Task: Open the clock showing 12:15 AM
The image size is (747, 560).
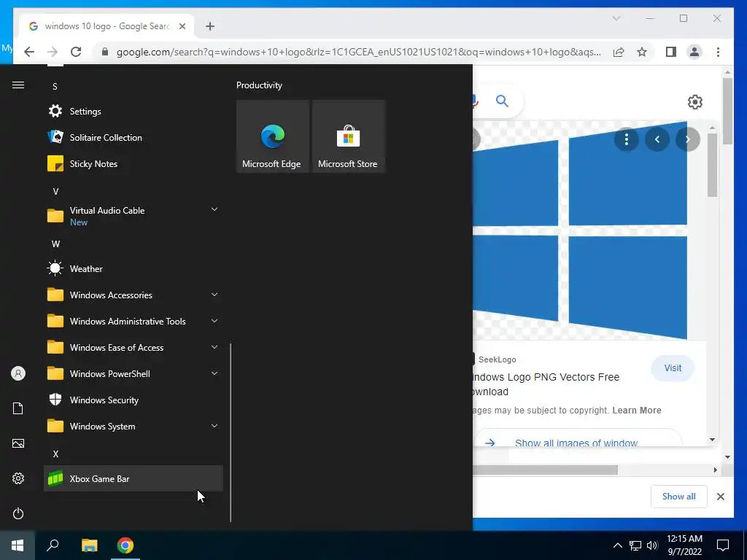Action: 684,545
